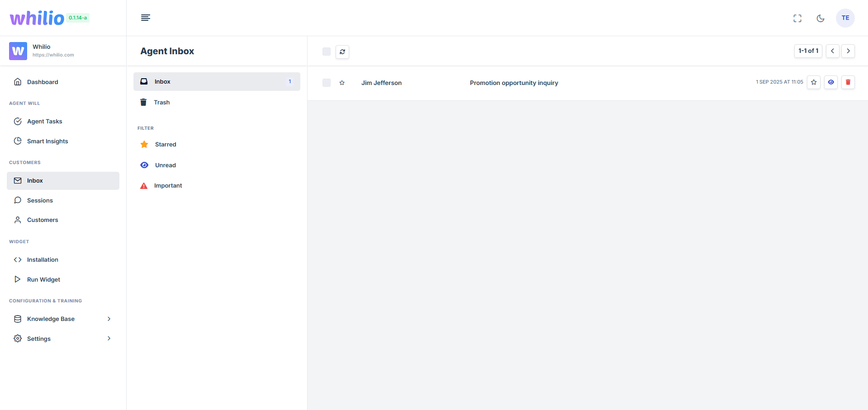
Task: Filter messages by Starred
Action: (x=165, y=145)
